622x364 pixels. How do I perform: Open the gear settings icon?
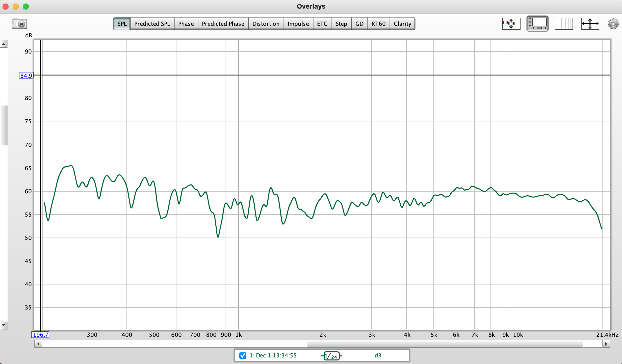pyautogui.click(x=613, y=24)
